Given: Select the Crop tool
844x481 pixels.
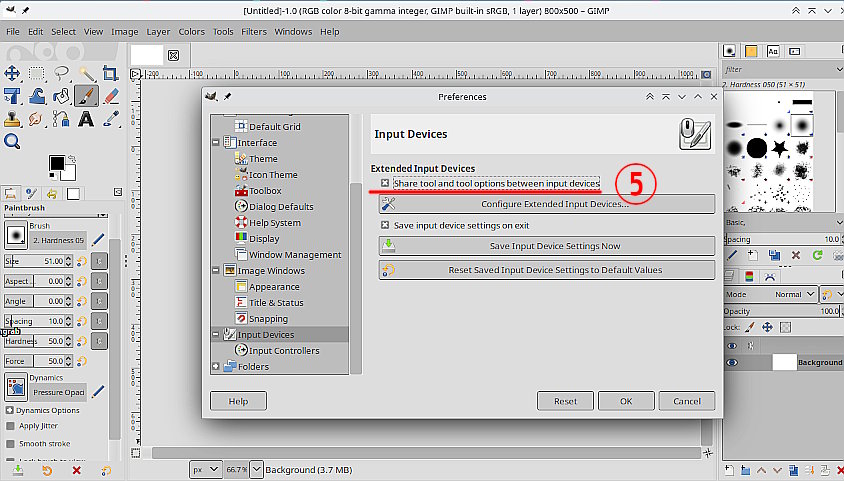Looking at the screenshot, I should pos(110,73).
